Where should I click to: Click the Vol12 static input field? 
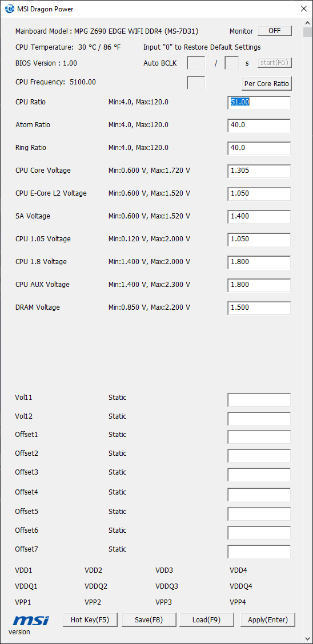259,419
